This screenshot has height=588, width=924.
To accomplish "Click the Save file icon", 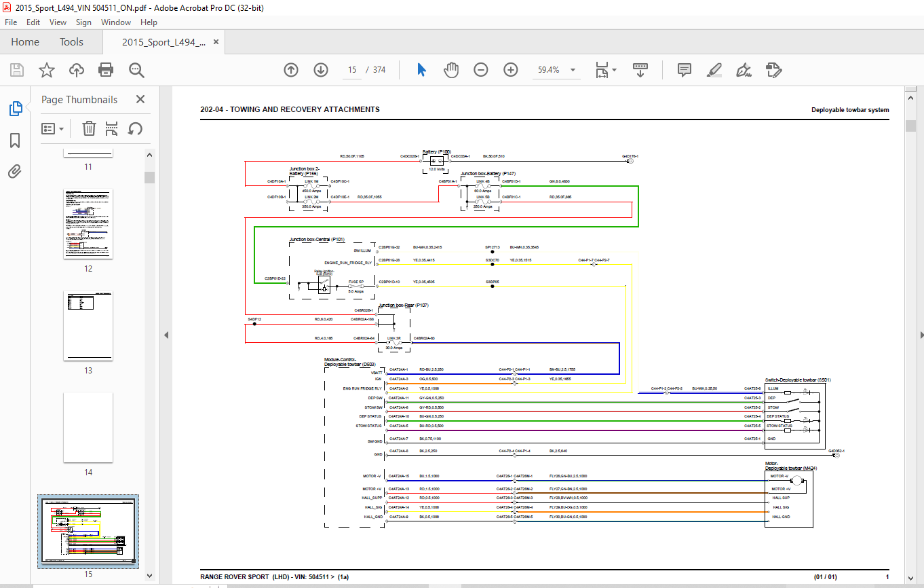I will click(17, 70).
